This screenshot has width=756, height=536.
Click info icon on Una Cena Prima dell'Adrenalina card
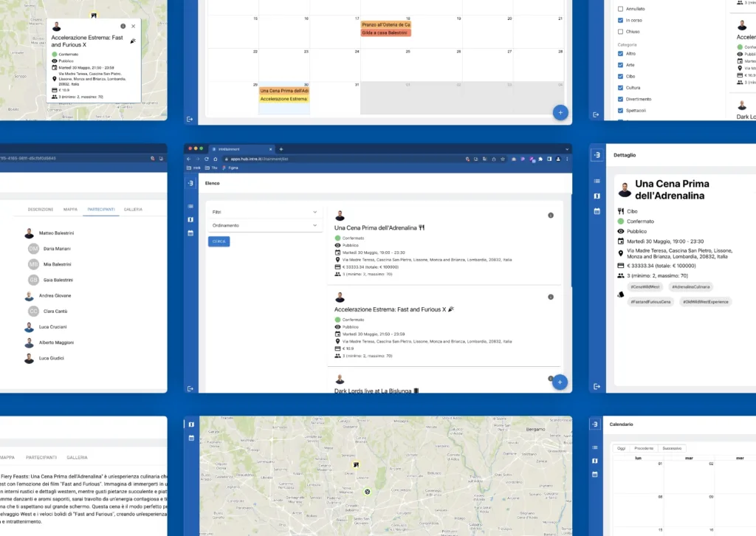point(551,216)
